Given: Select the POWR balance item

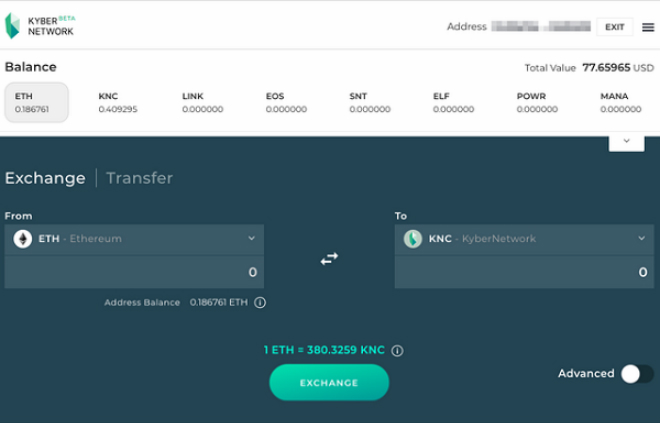Looking at the screenshot, I should tap(537, 103).
